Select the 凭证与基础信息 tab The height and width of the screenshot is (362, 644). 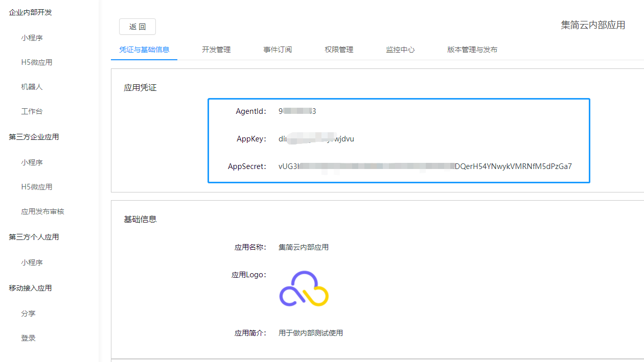pyautogui.click(x=144, y=50)
